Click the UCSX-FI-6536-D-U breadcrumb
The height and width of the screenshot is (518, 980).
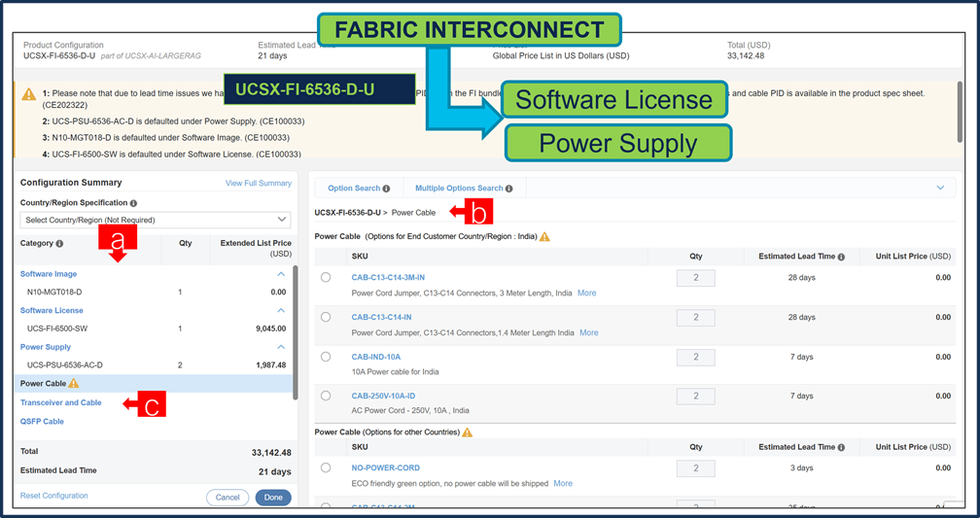coord(347,213)
